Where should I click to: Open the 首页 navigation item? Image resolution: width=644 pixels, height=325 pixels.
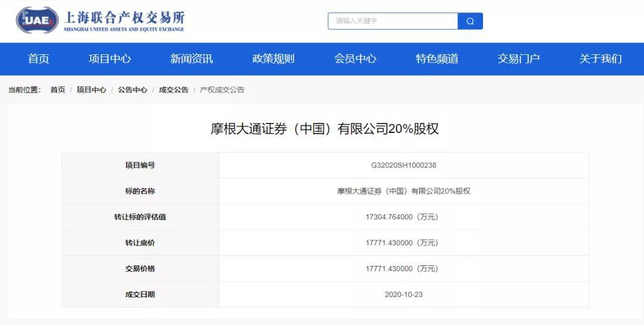tap(39, 59)
